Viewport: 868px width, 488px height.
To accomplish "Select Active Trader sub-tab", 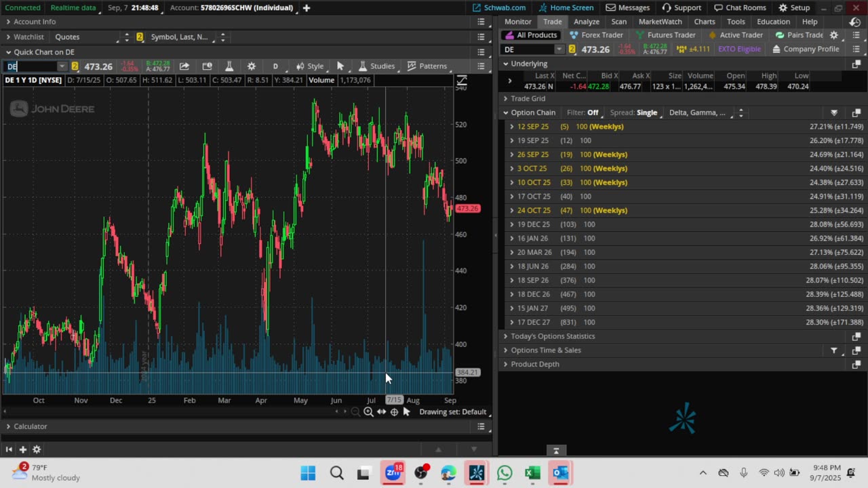I will pos(735,35).
